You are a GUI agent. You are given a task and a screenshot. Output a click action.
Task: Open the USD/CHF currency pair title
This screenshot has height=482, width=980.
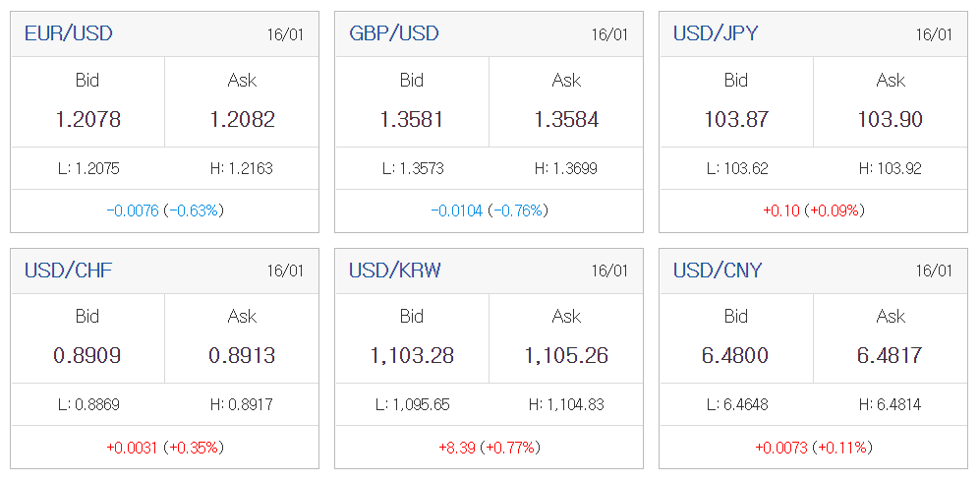click(69, 271)
